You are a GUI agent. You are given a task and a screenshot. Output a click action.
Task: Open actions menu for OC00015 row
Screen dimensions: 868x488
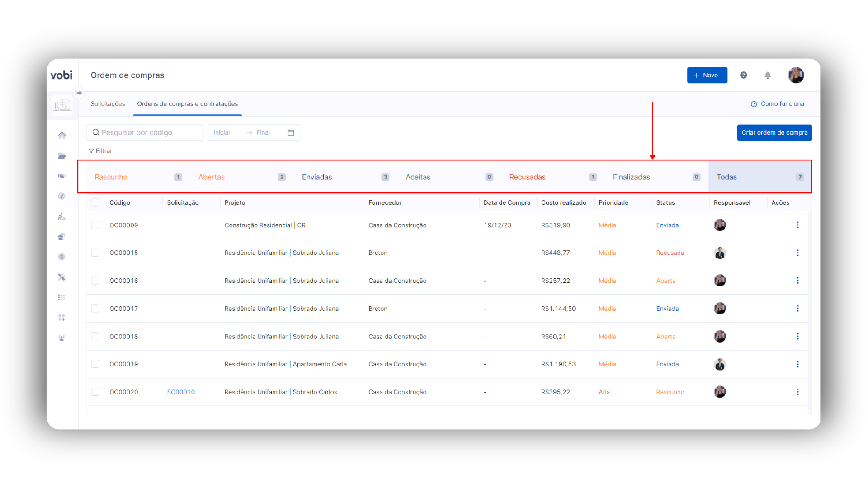click(797, 253)
